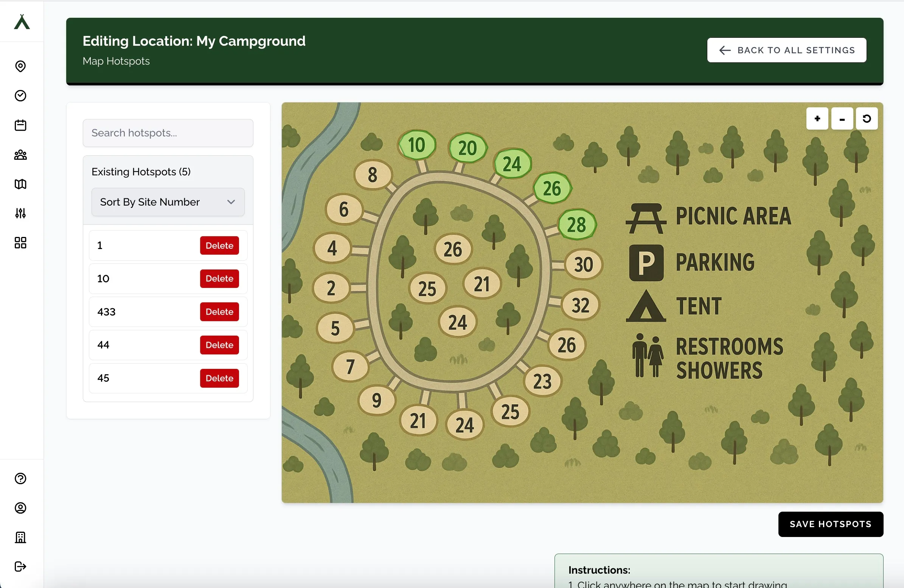Viewport: 904px width, 588px height.
Task: Click the guests/people icon in sidebar
Action: [20, 155]
